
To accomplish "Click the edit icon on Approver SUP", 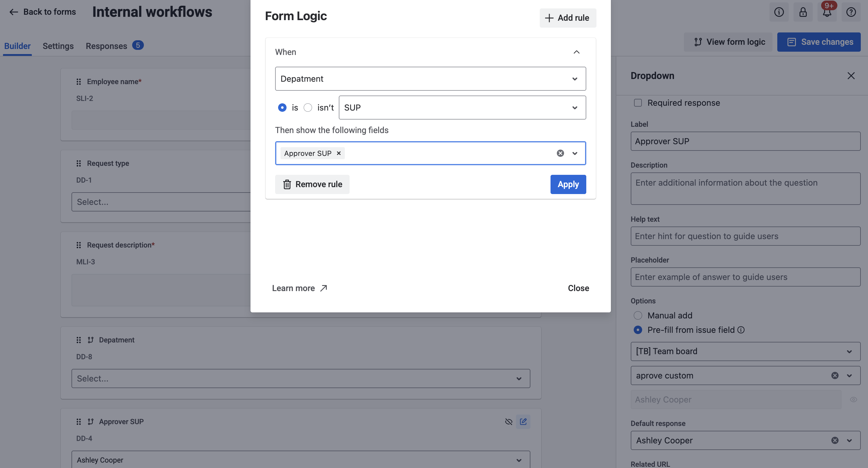I will click(523, 421).
